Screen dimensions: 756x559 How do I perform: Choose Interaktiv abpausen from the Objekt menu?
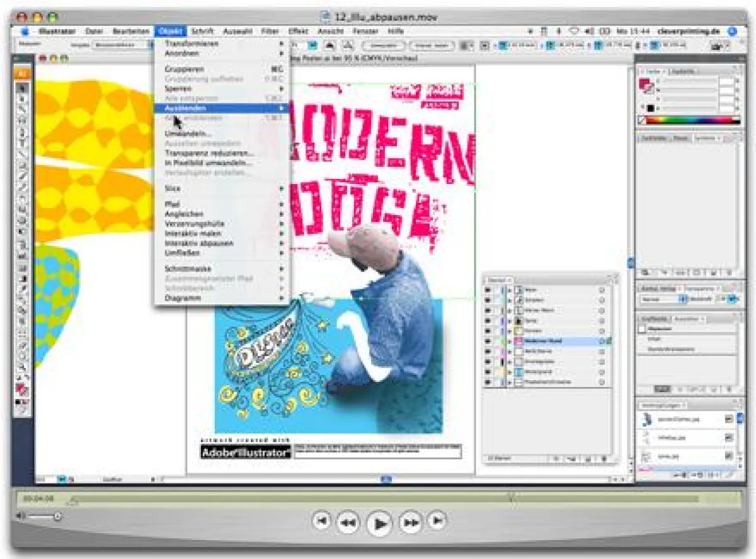point(199,243)
